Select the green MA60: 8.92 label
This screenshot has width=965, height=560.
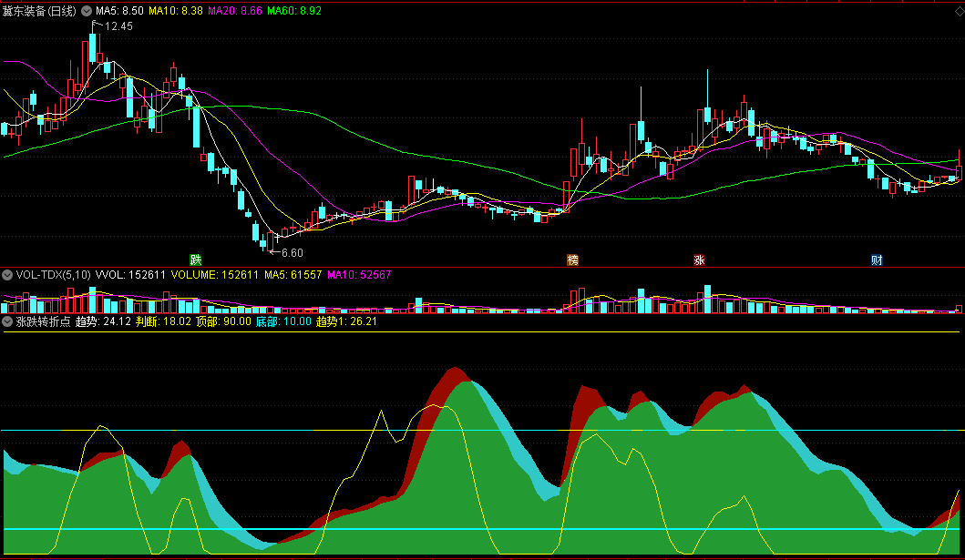[x=294, y=11]
